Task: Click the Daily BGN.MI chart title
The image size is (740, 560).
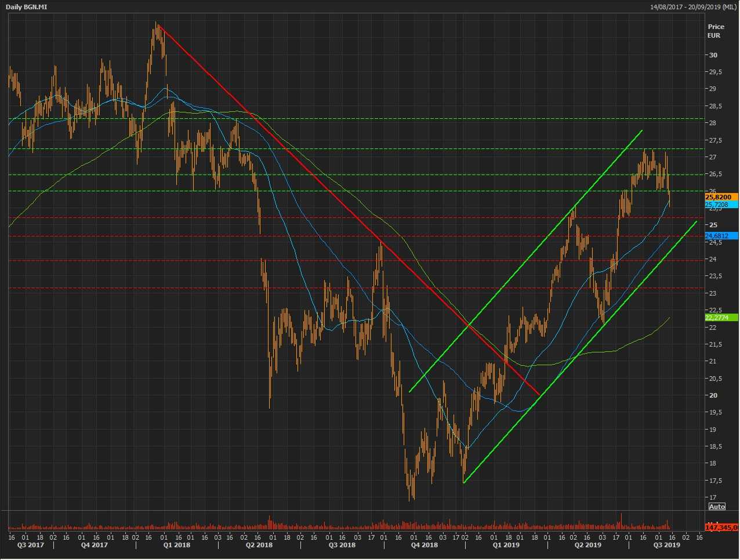Action: point(27,7)
